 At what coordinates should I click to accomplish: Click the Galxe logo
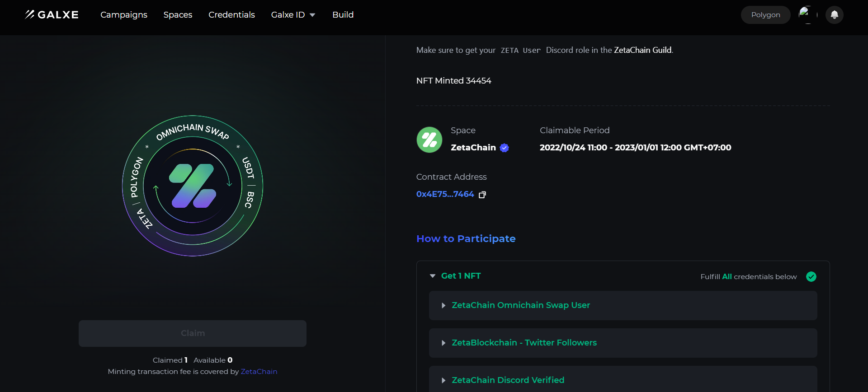pyautogui.click(x=52, y=15)
